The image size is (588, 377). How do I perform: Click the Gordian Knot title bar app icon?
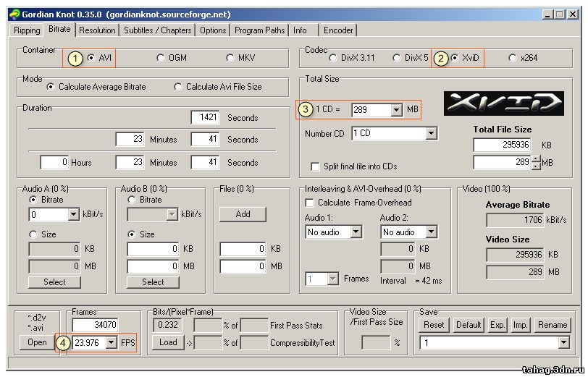(14, 14)
